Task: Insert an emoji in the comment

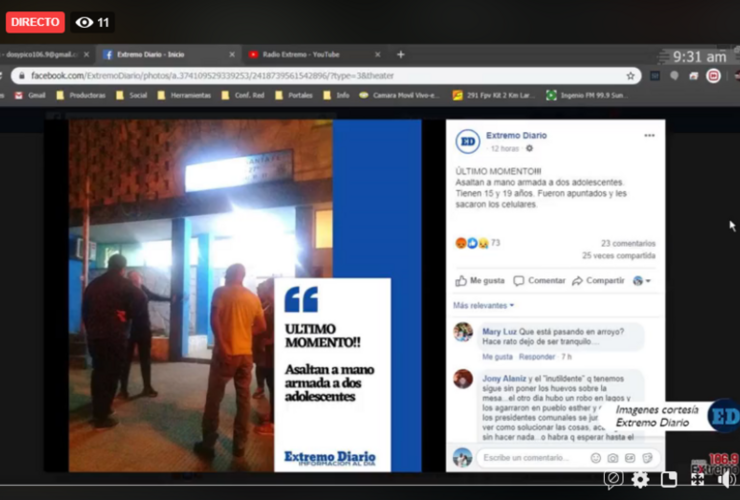Action: pos(596,458)
